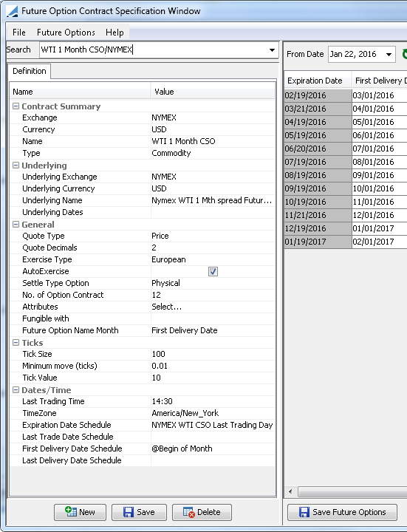The width and height of the screenshot is (407, 532).
Task: Click the Search text input field
Action: pyautogui.click(x=153, y=50)
